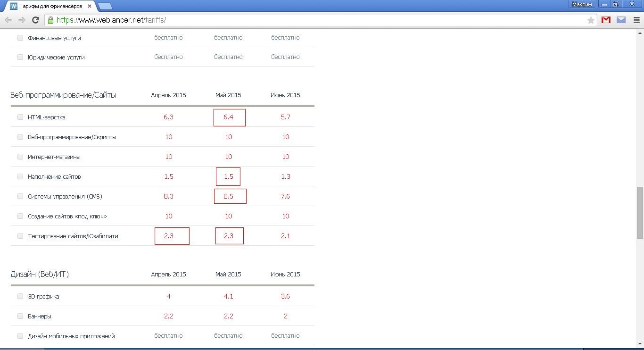Enable the Системы управления (CMS) checkbox
644x350 pixels.
[20, 196]
